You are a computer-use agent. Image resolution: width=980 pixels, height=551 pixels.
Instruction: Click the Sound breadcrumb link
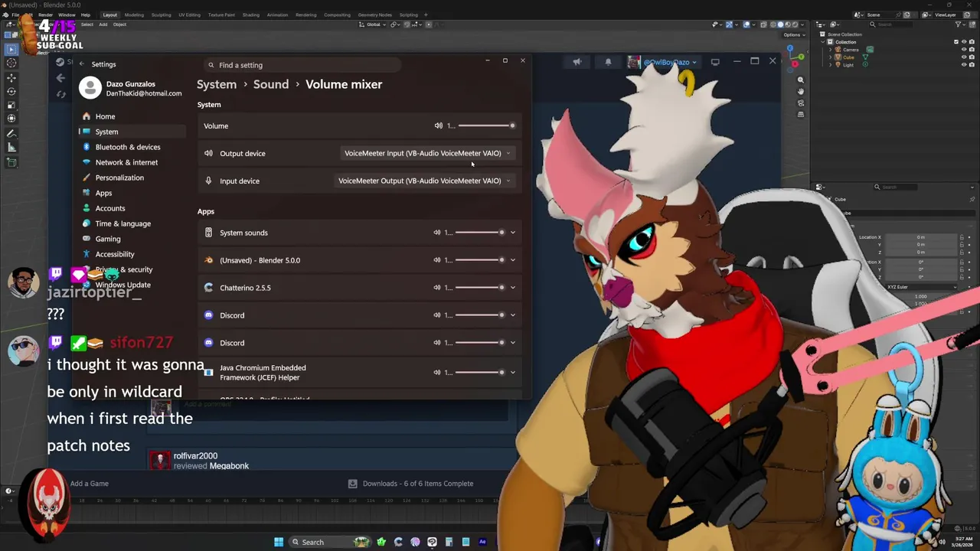271,84
